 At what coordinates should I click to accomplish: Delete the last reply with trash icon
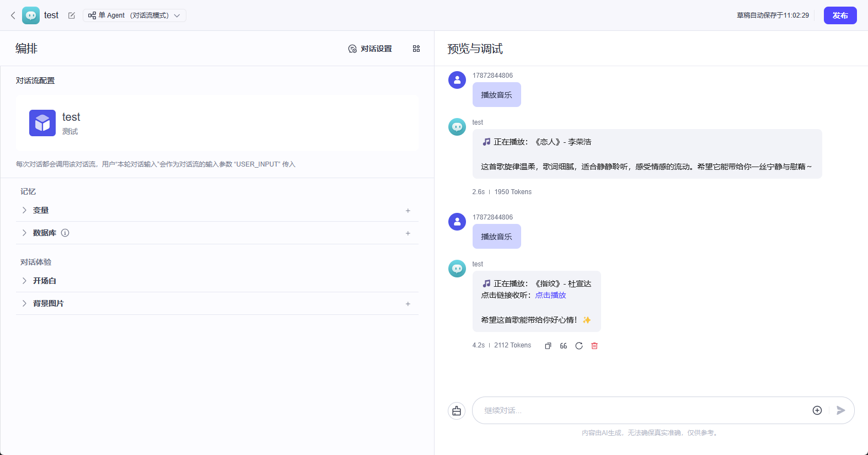[x=594, y=346]
